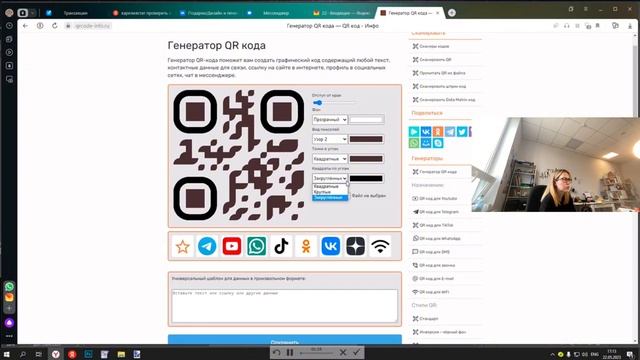Open the black corner squares color swatch
The height and width of the screenshot is (360, 640).
(x=367, y=178)
